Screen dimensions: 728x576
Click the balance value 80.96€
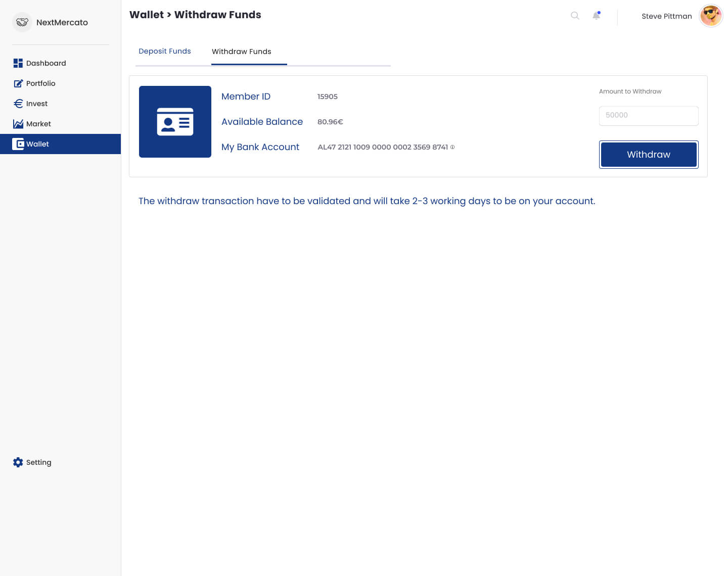point(330,122)
